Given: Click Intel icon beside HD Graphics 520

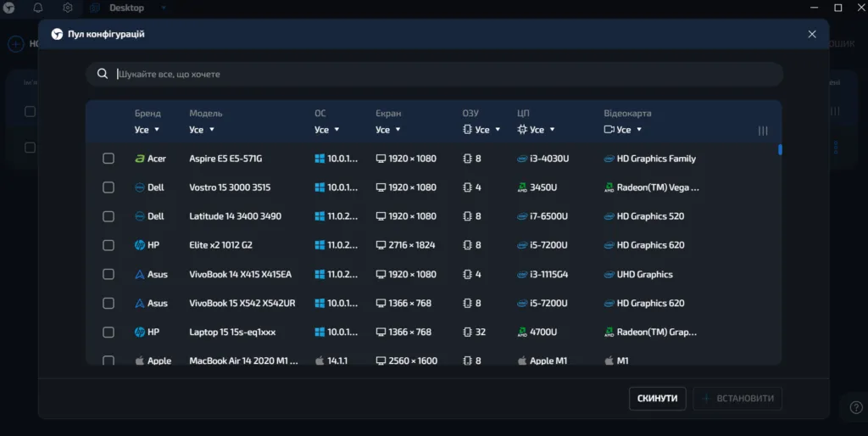Looking at the screenshot, I should (x=609, y=216).
